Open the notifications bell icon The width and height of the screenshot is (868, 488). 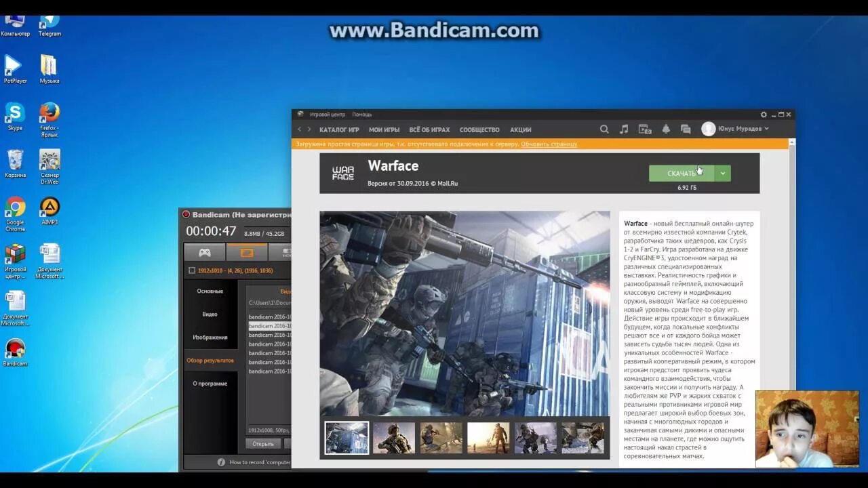coord(666,128)
